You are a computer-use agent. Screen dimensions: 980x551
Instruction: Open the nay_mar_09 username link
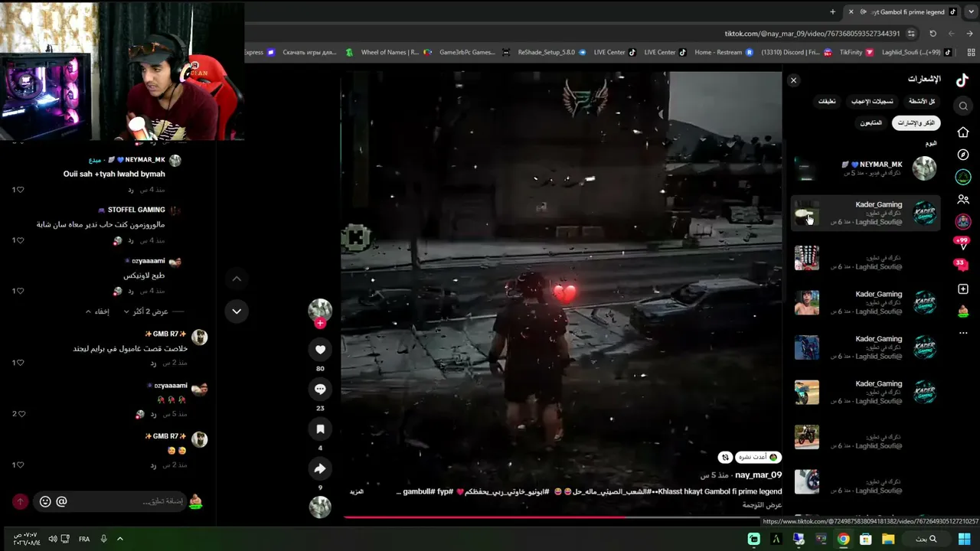758,475
